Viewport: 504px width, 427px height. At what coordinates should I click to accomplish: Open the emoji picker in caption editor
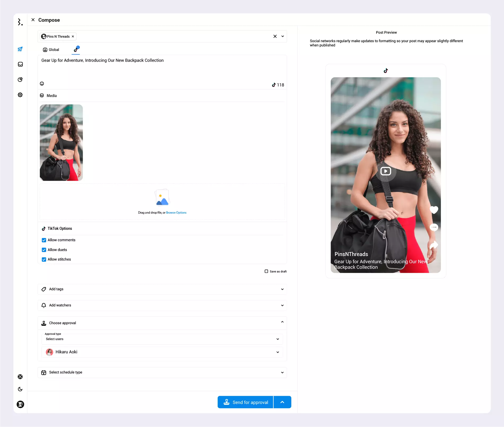click(x=42, y=84)
